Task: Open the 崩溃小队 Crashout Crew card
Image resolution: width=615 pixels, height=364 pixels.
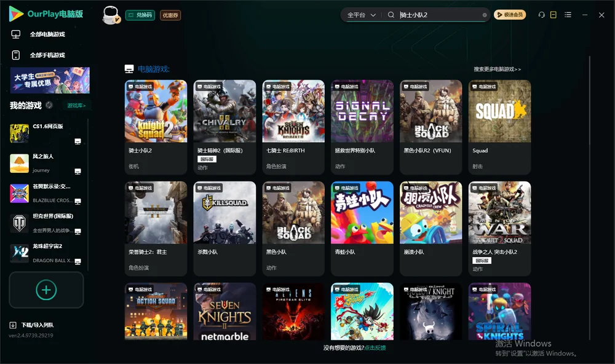Action: (x=430, y=229)
